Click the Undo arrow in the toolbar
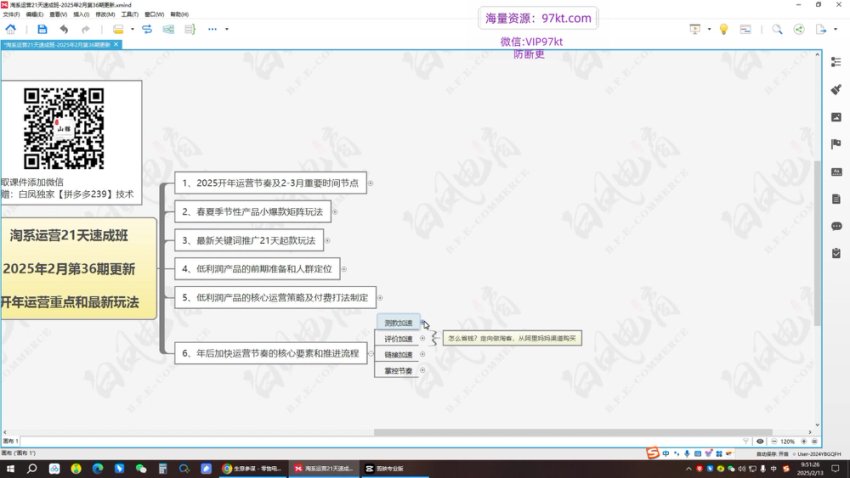This screenshot has width=850, height=478. [64, 29]
